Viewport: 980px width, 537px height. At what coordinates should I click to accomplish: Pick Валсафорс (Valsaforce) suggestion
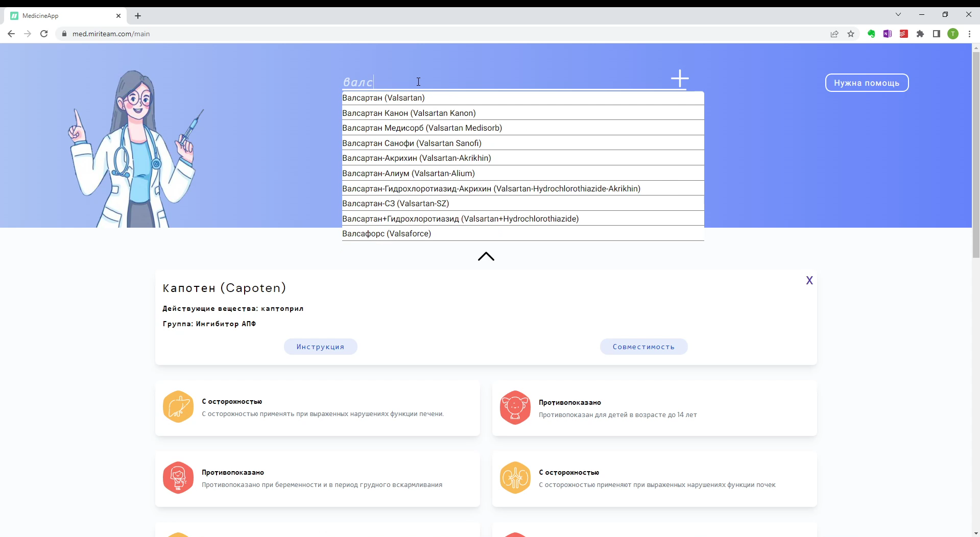(387, 234)
